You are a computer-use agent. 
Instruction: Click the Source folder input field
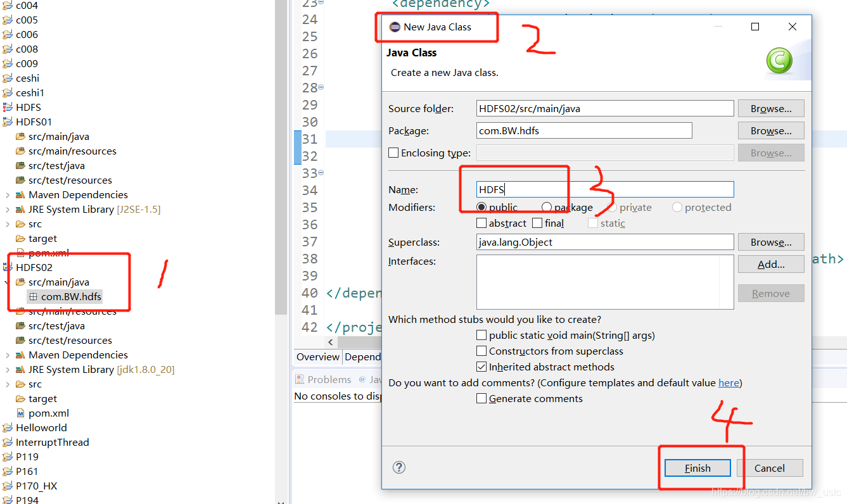(605, 108)
